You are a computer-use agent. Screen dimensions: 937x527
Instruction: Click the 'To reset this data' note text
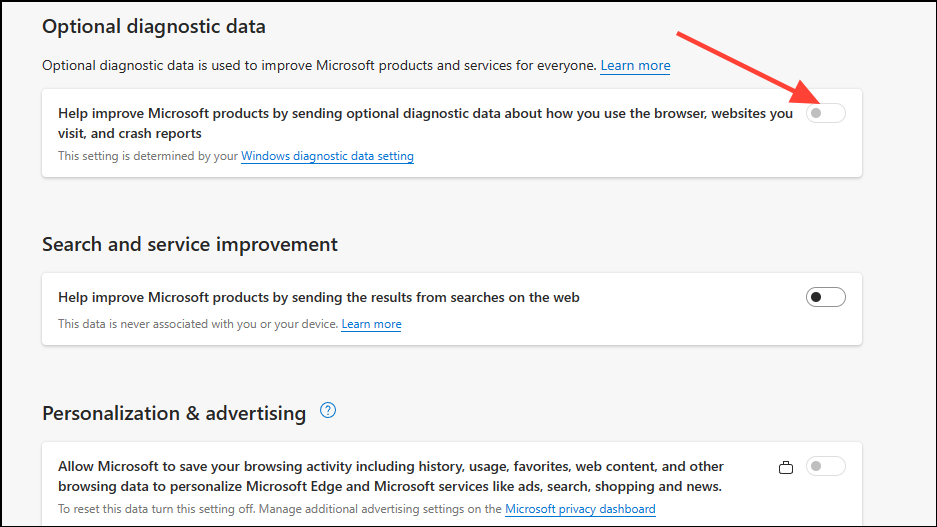pyautogui.click(x=280, y=509)
